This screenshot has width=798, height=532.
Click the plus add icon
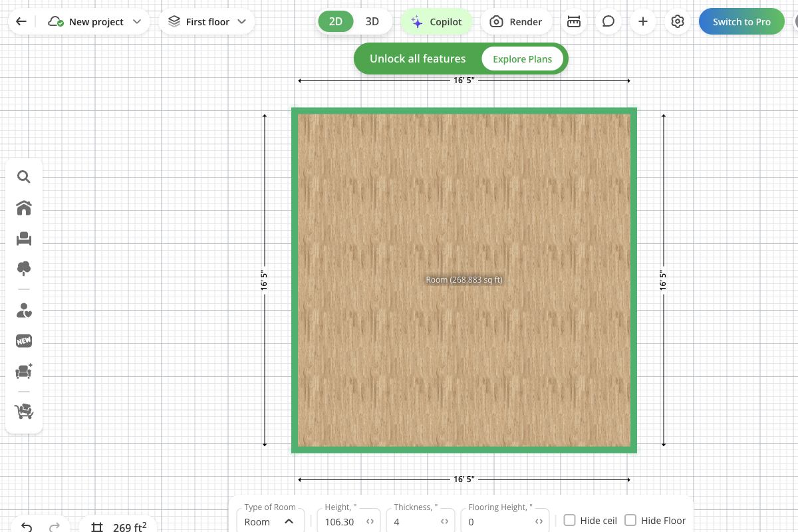click(x=643, y=21)
